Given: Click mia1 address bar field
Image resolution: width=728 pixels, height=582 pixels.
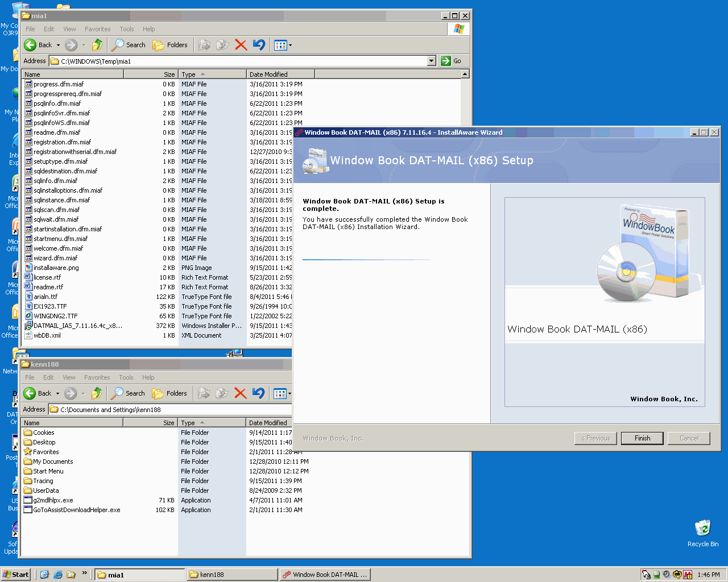Looking at the screenshot, I should coord(239,61).
